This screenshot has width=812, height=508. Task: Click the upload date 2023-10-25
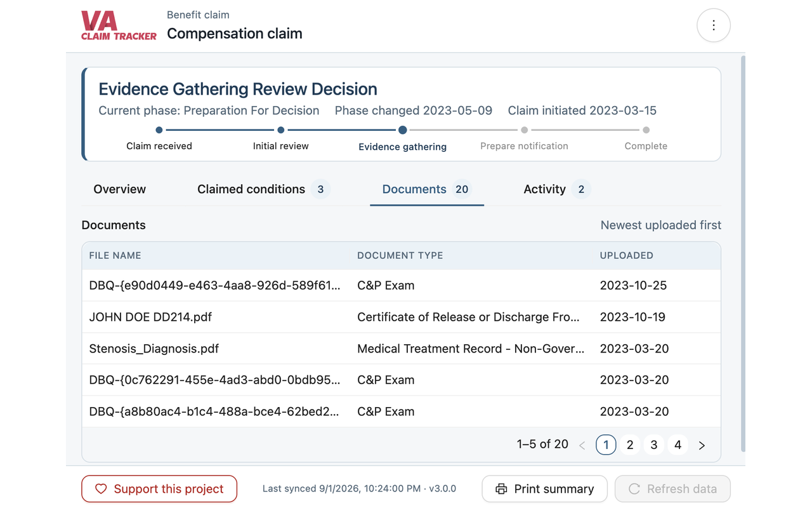click(634, 285)
